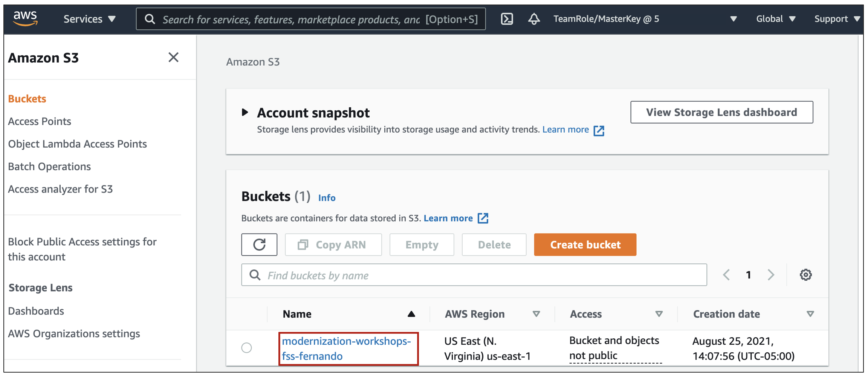Focus the top AWS services search field
Screen dimensions: 868x376
311,19
